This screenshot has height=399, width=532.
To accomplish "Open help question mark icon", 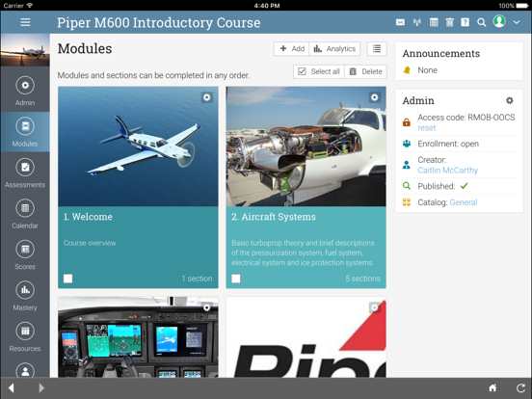I will 465,22.
